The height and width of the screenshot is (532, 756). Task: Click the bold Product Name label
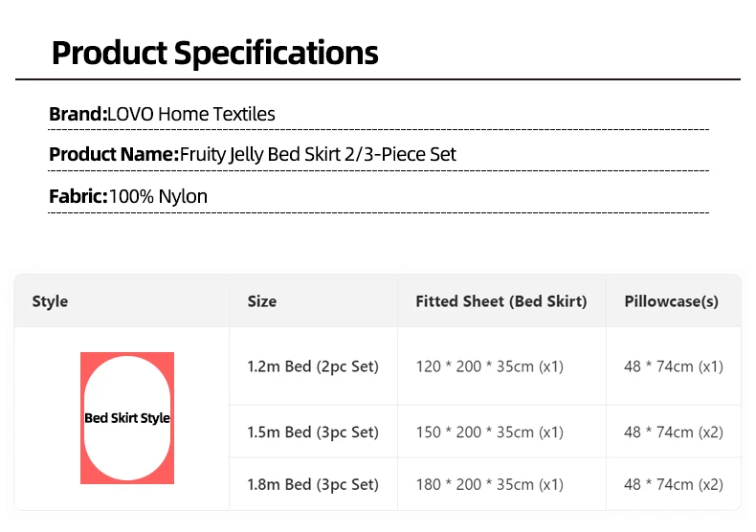114,155
